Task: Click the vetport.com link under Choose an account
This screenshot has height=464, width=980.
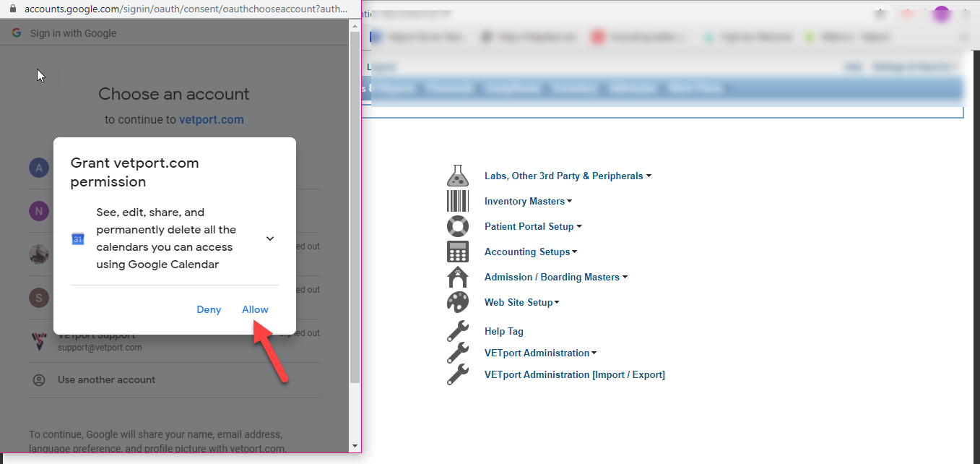Action: (212, 120)
